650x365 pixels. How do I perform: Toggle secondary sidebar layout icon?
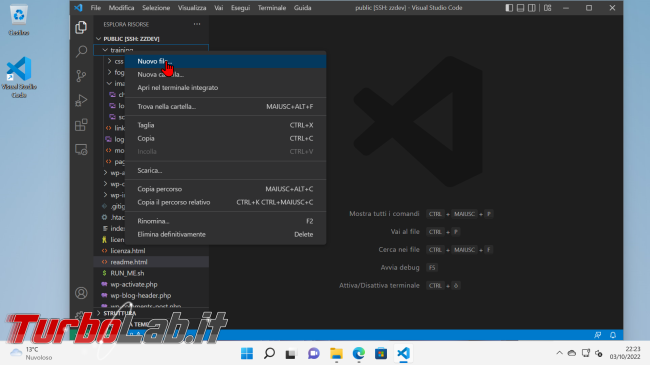pyautogui.click(x=531, y=8)
